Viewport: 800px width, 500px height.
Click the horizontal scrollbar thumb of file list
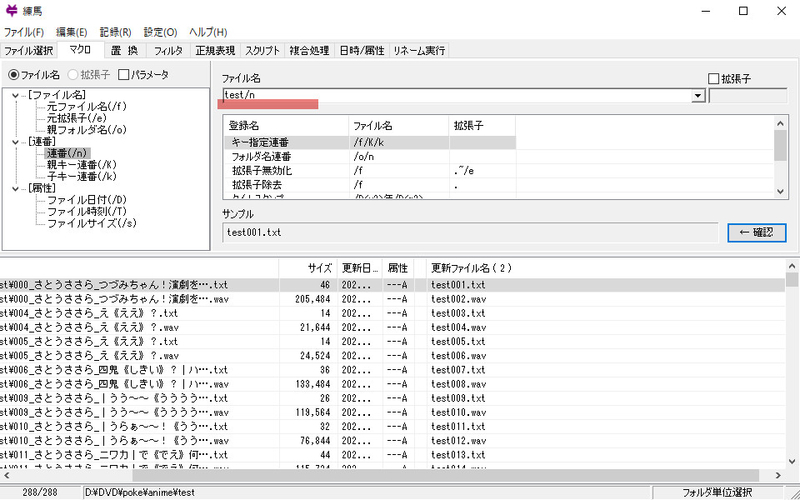(445, 476)
